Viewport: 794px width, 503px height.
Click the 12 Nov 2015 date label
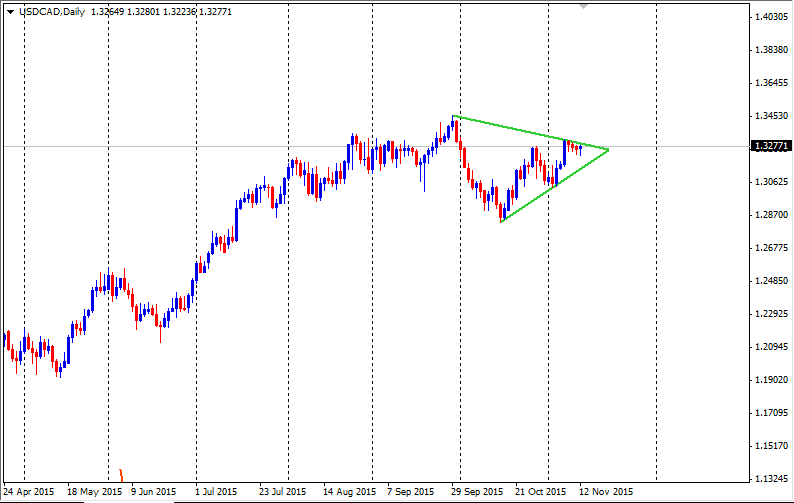click(606, 491)
